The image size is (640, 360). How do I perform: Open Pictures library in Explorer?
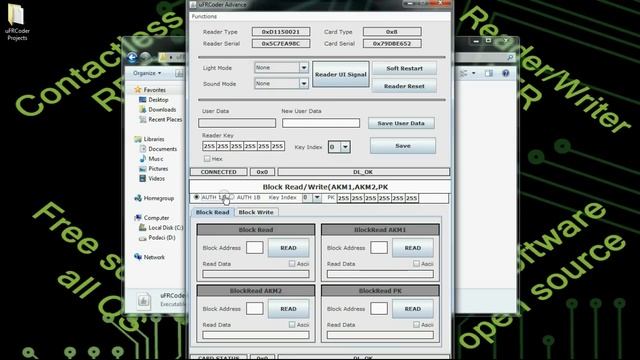coord(153,169)
